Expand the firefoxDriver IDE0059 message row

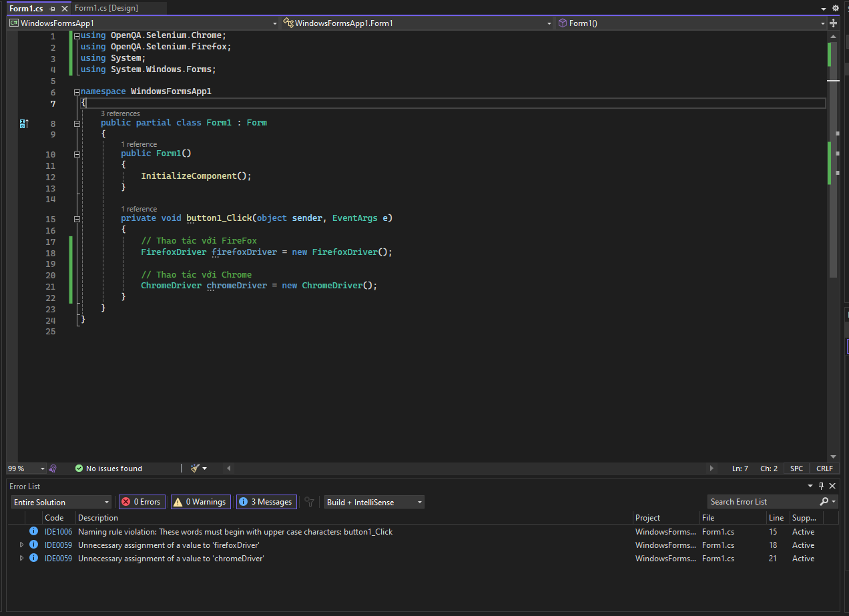click(21, 545)
